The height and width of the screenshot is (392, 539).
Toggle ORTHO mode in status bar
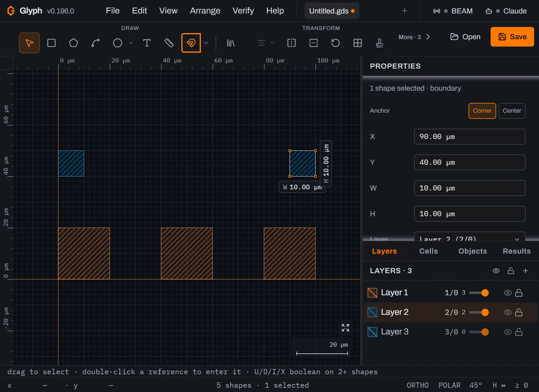(x=418, y=385)
